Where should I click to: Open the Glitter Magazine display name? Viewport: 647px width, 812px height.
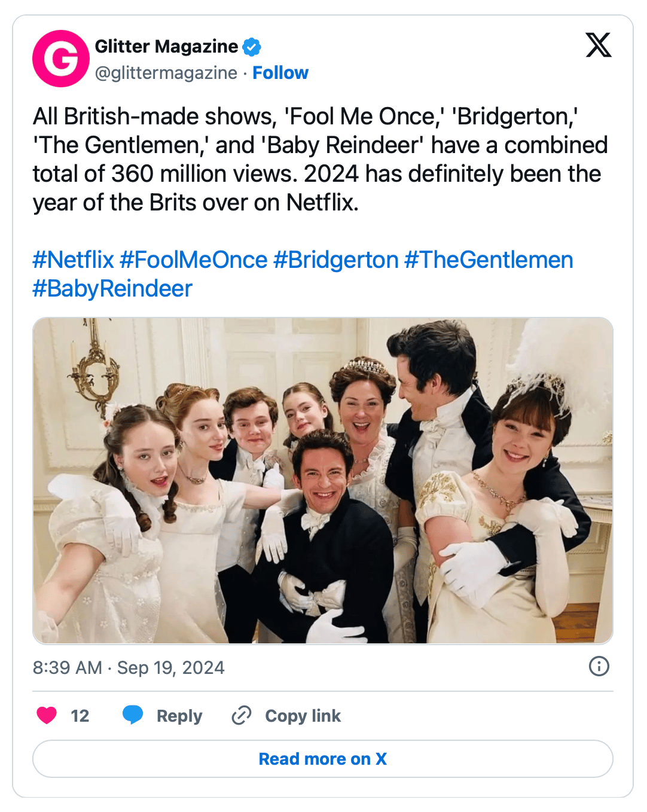click(x=166, y=46)
